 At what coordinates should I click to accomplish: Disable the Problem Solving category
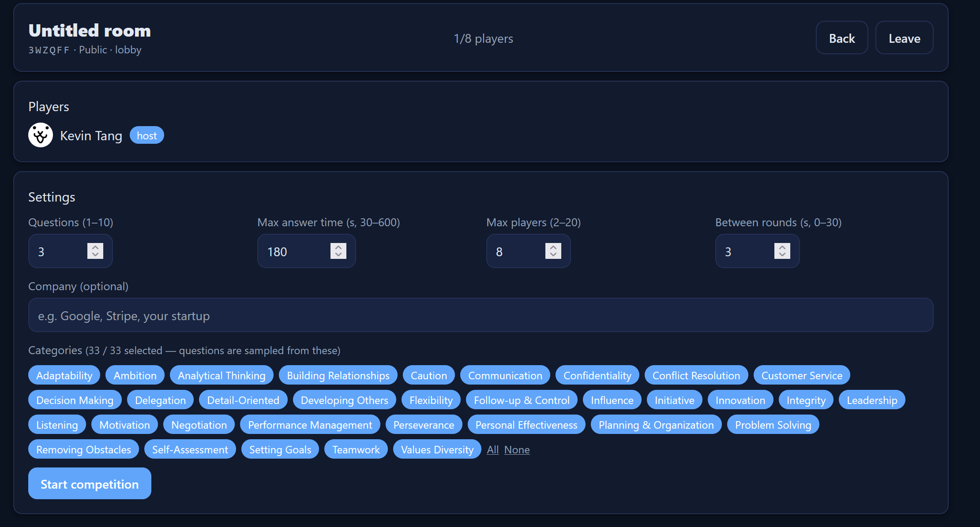(x=773, y=425)
